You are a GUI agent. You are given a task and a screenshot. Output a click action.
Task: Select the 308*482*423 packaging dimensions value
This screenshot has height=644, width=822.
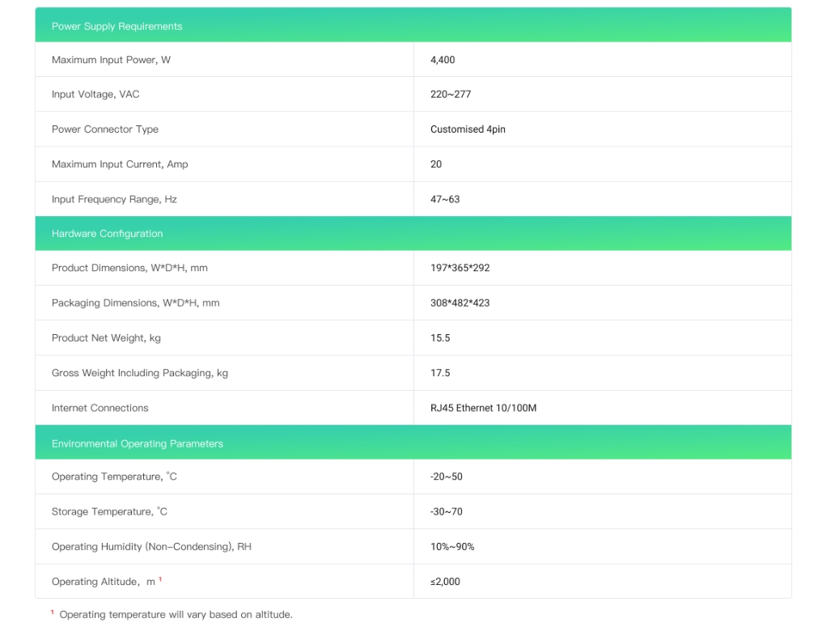point(460,303)
